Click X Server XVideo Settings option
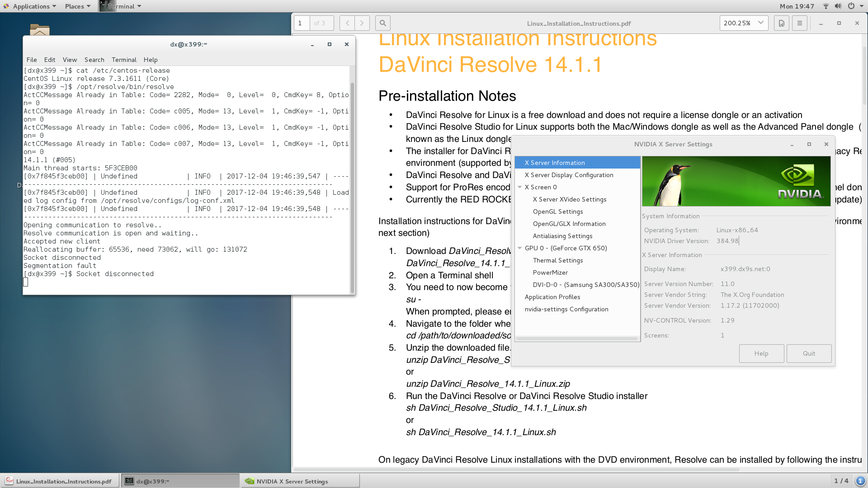This screenshot has width=868, height=488. [x=569, y=199]
